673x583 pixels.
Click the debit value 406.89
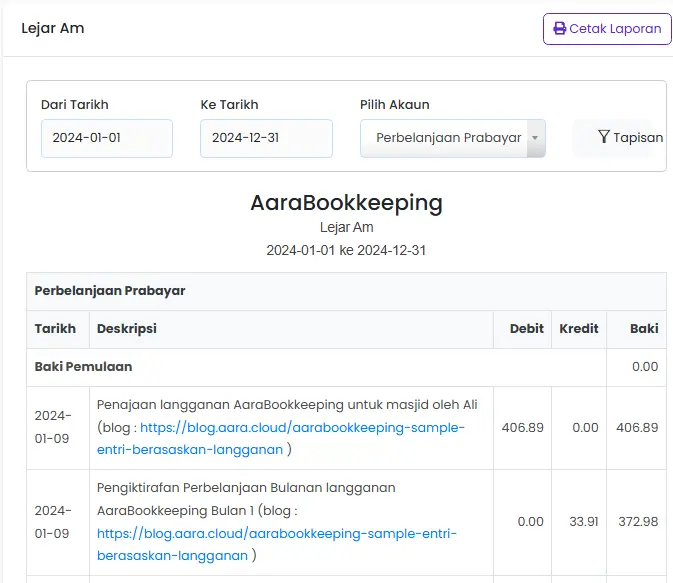tap(523, 428)
